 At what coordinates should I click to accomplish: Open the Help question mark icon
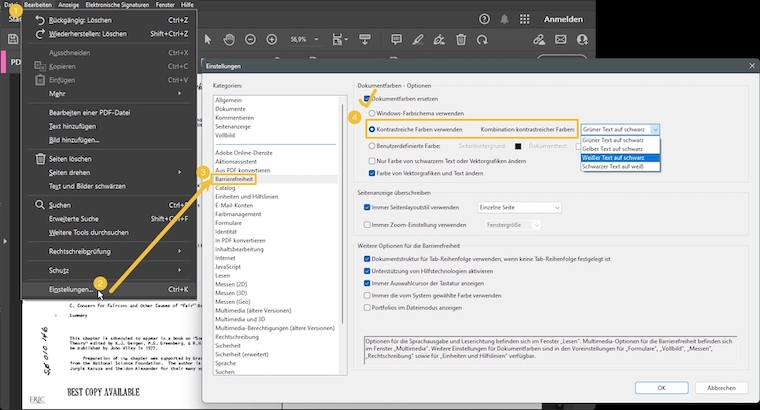tap(484, 19)
